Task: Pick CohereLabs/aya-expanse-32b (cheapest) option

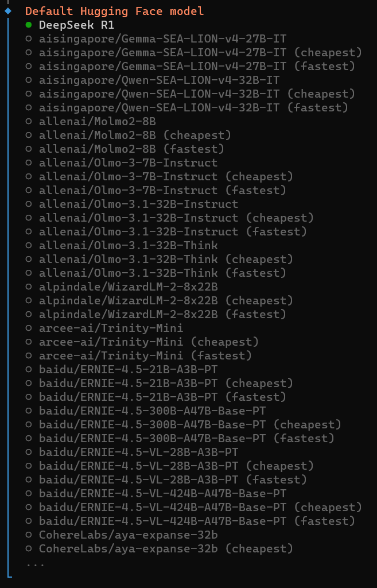Action: [x=166, y=549]
